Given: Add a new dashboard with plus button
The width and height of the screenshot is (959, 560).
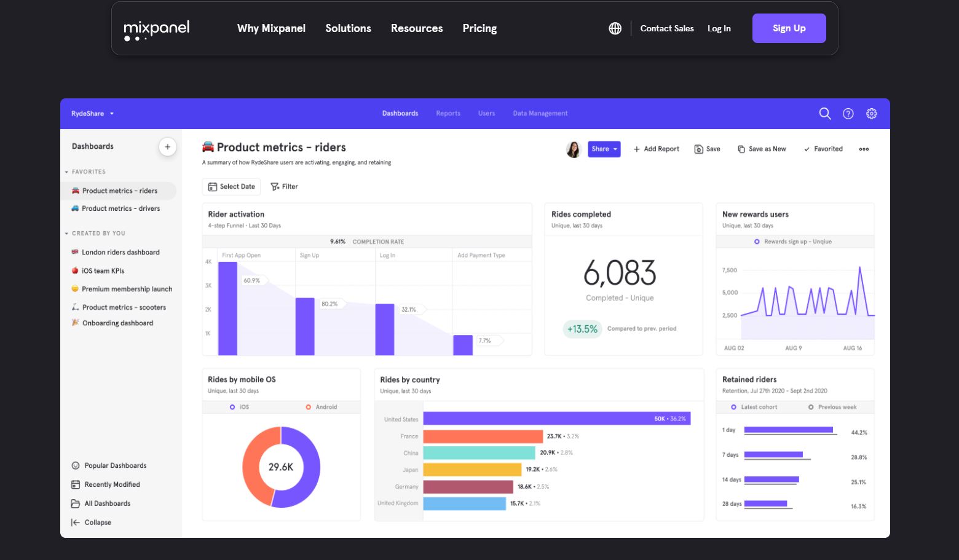Looking at the screenshot, I should pos(167,147).
